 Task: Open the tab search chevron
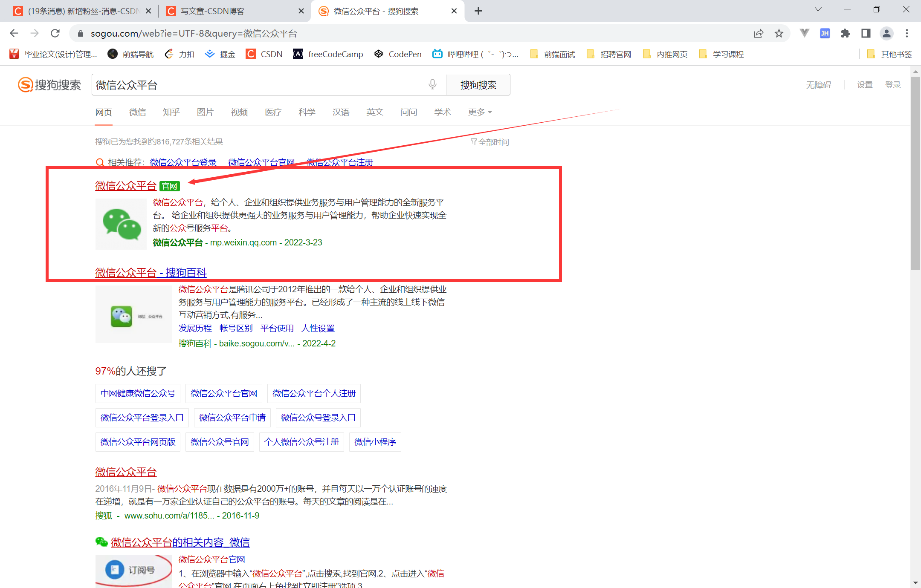pos(818,9)
